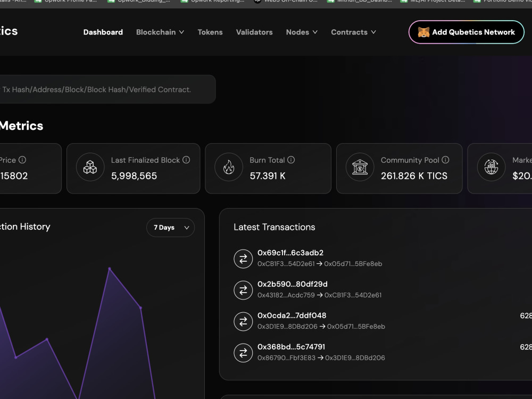Open info tooltip for Community Pool
This screenshot has height=399, width=532.
pyautogui.click(x=445, y=160)
